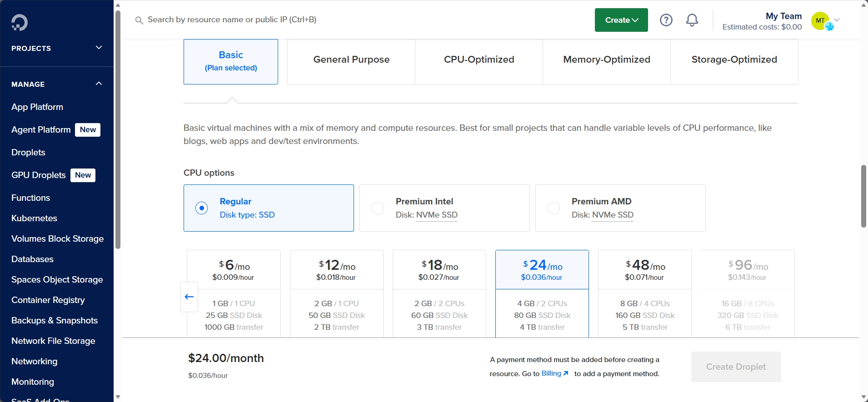868x402 pixels.
Task: Switch to General Purpose plan tab
Action: click(351, 61)
